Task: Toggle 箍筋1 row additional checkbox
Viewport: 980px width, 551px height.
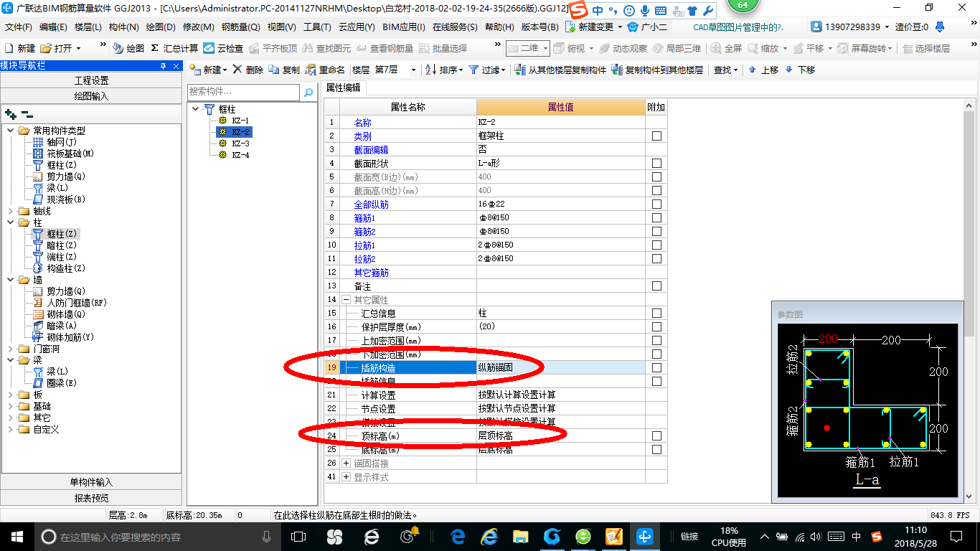Action: coord(656,218)
